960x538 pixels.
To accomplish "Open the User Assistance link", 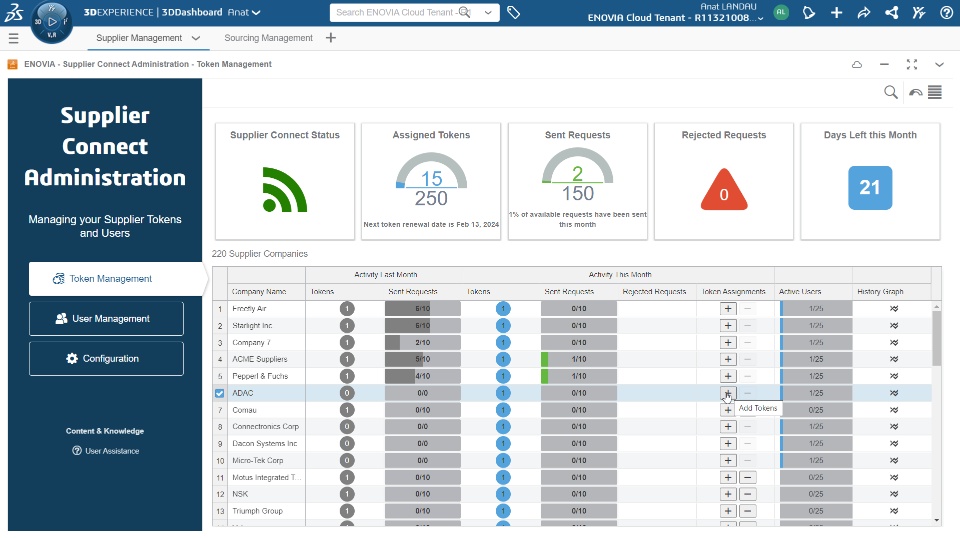I will [105, 451].
